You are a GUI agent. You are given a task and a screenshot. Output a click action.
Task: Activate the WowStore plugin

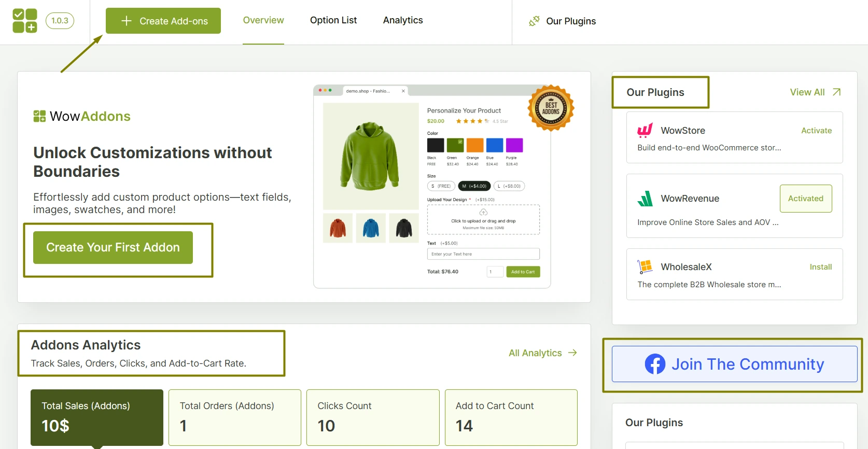816,131
